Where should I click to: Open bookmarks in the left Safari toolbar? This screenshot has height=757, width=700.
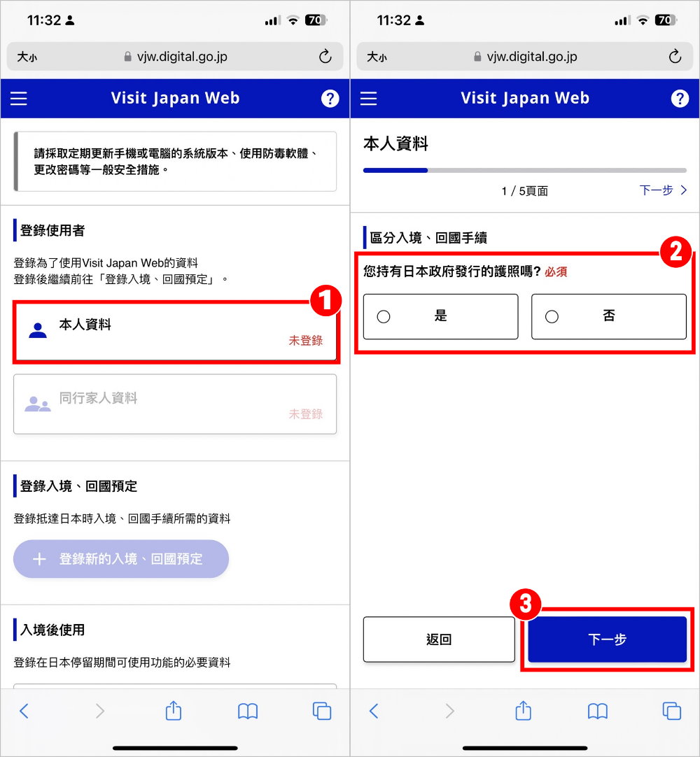248,711
